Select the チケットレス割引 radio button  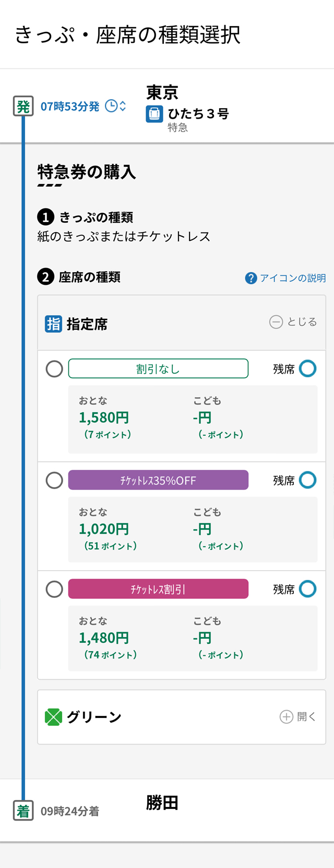coord(54,589)
